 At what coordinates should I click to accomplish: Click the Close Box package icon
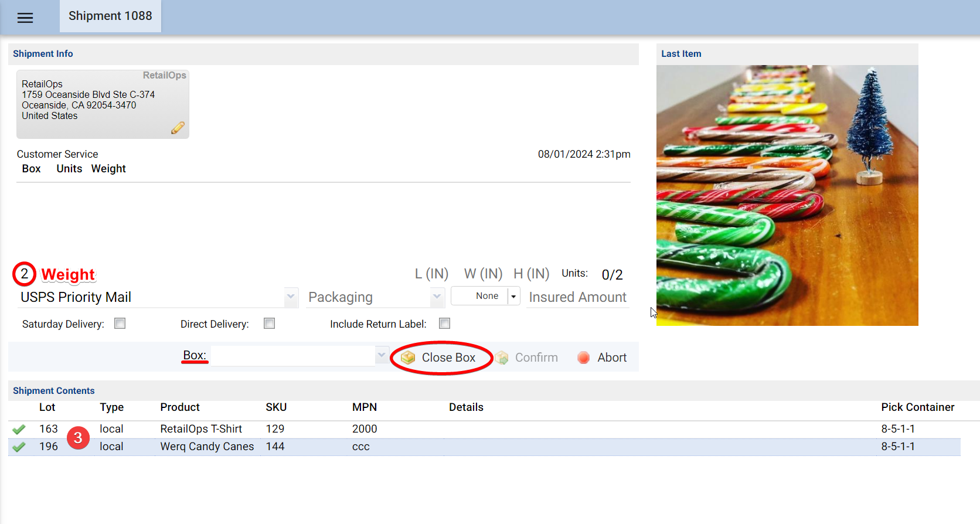(x=408, y=358)
